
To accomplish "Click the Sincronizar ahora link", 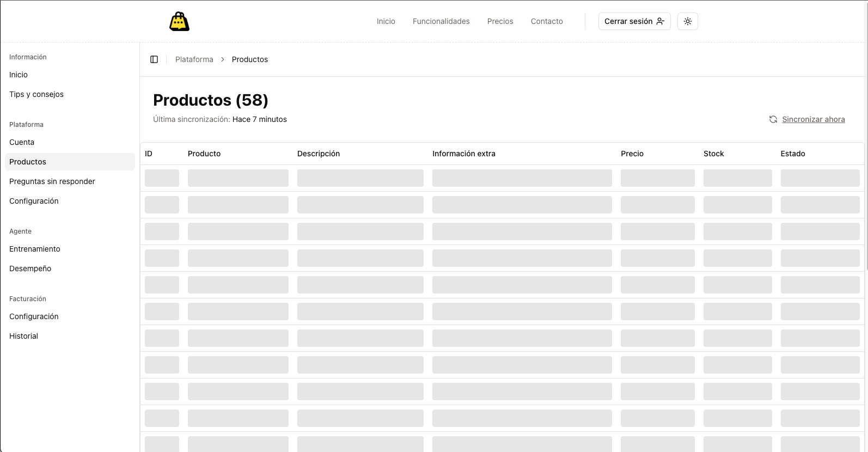I will coord(813,119).
